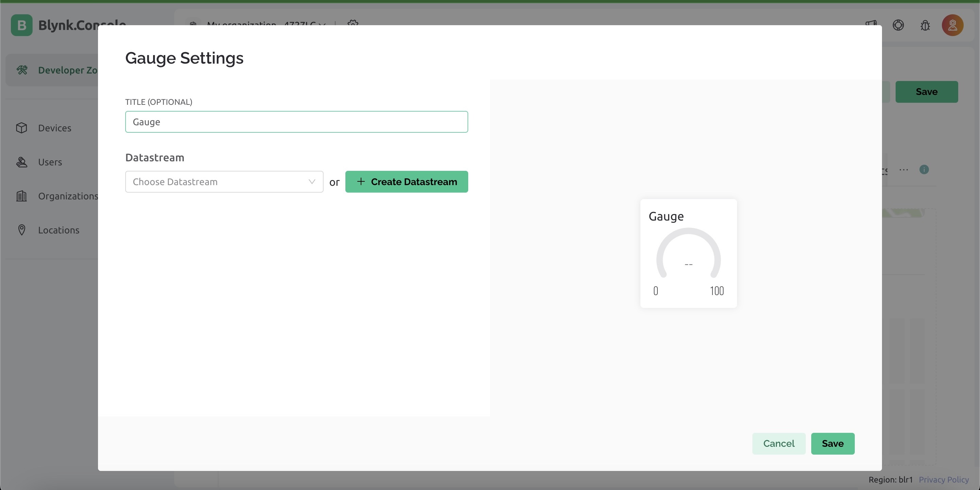Open the Users section
This screenshot has height=490, width=980.
click(49, 162)
